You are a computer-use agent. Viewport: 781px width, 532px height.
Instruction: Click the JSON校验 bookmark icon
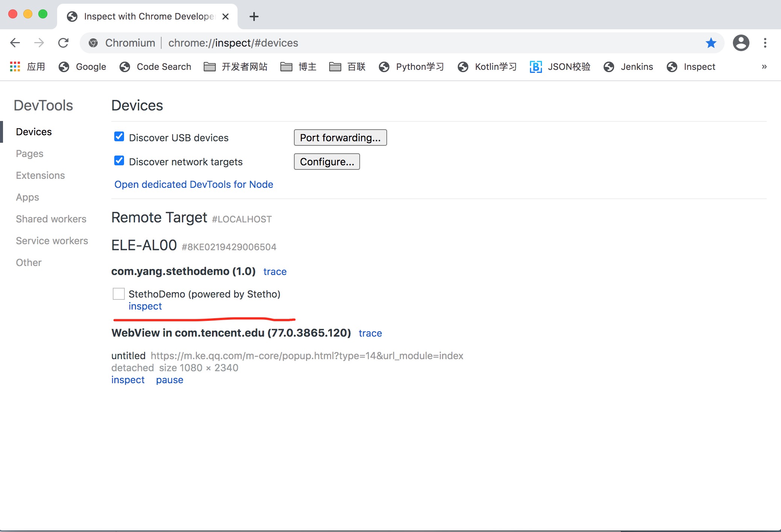point(536,66)
